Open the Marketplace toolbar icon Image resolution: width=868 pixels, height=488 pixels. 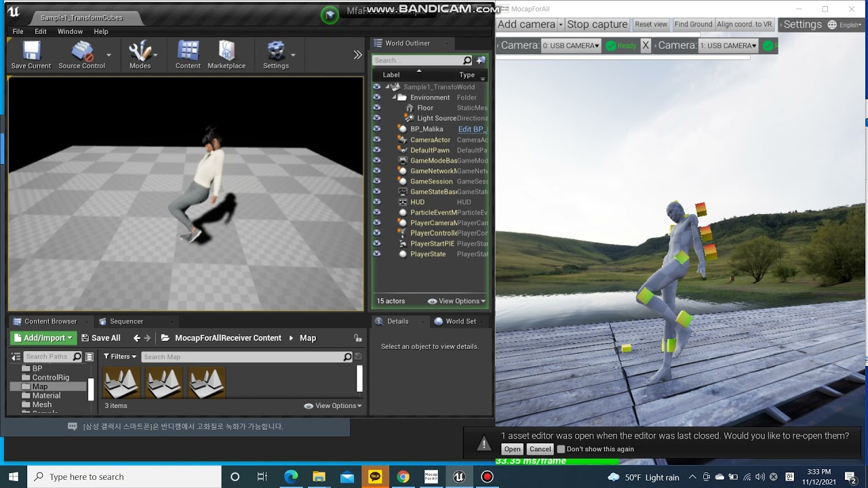[x=226, y=56]
